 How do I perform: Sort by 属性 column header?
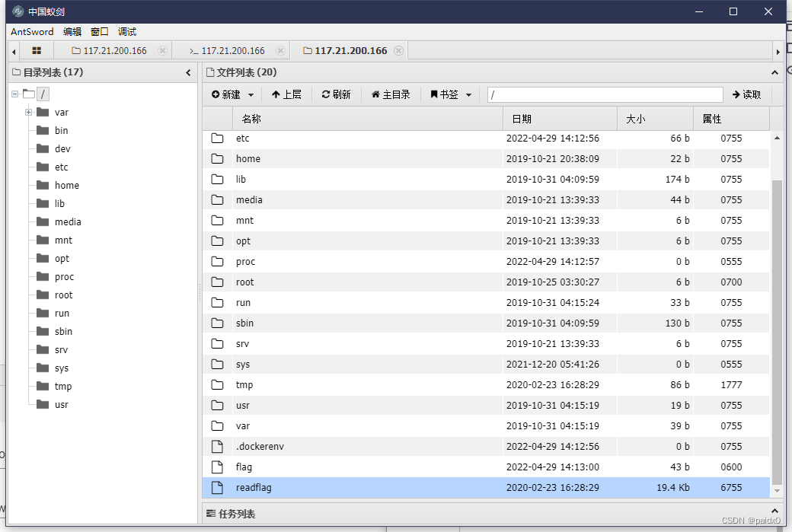tap(731, 119)
